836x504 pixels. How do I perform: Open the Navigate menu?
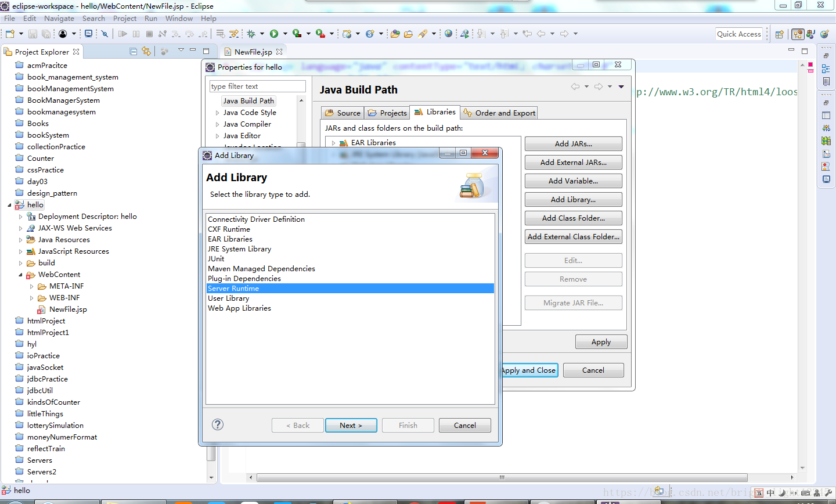pos(59,19)
